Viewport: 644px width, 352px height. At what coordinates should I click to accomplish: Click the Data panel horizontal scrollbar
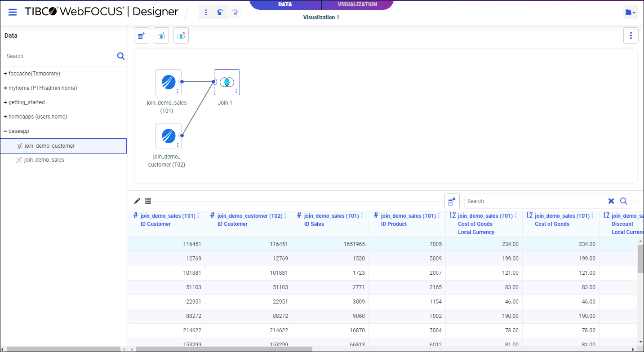[x=64, y=349]
